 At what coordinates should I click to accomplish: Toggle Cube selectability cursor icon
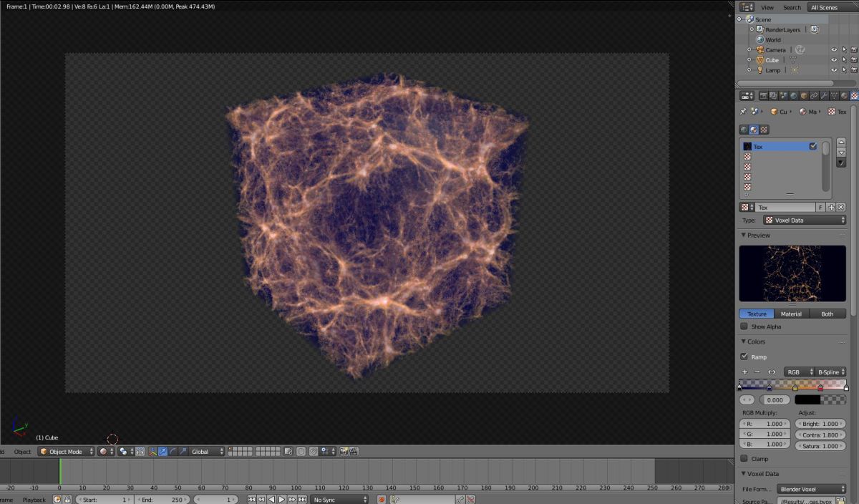pyautogui.click(x=843, y=60)
